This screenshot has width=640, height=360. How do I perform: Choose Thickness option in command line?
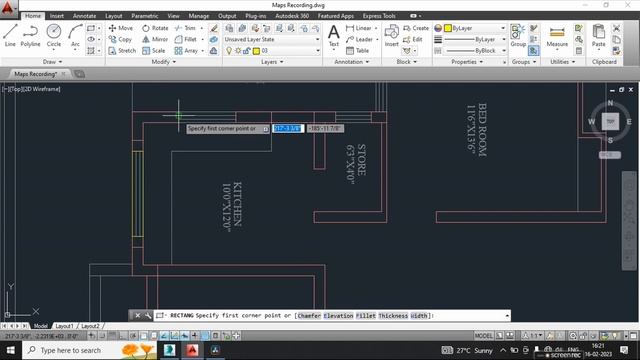click(393, 316)
